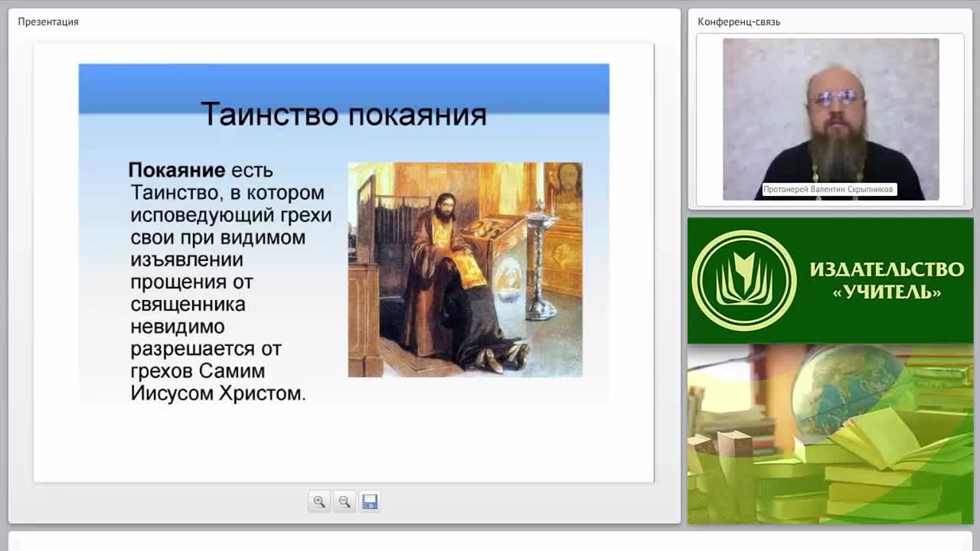Click the speaker's webcam video feed

(x=831, y=119)
